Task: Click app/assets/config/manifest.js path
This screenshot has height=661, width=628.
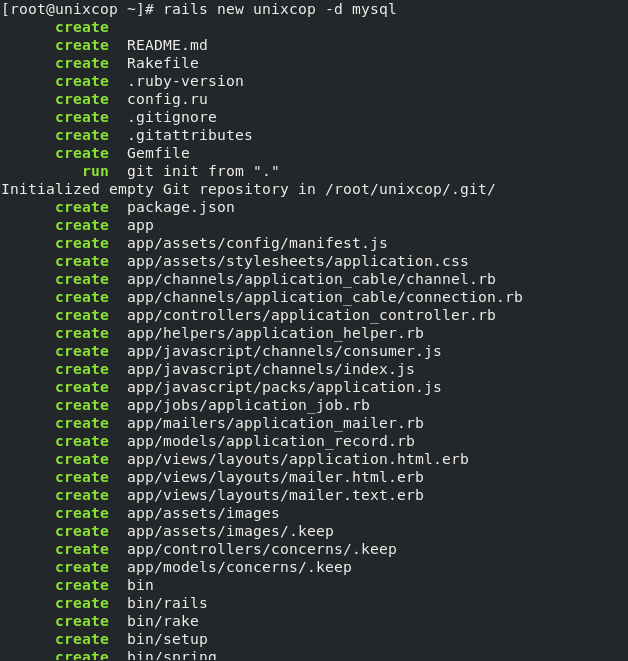Action: tap(257, 243)
